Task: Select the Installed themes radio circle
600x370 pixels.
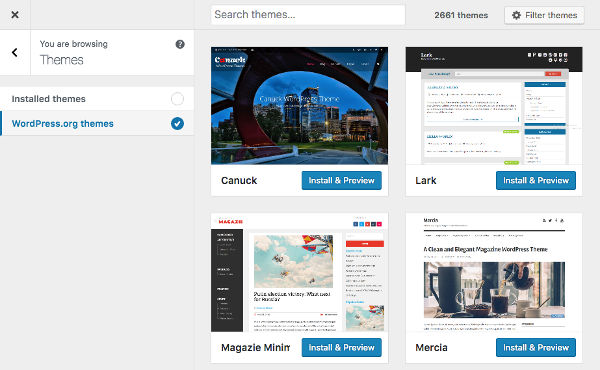Action: click(x=177, y=99)
